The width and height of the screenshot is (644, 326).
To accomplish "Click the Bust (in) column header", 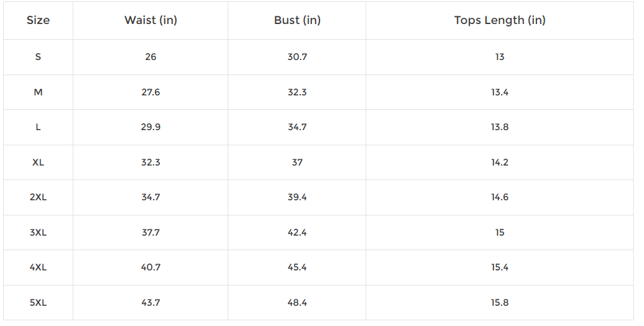I will pos(297,20).
